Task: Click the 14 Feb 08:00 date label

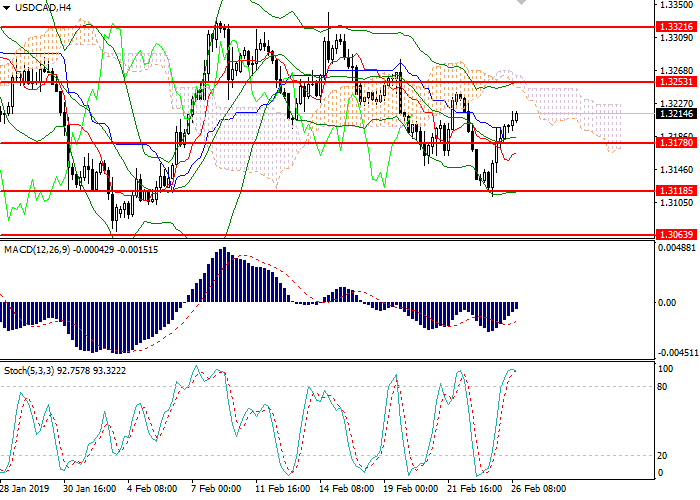Action: [347, 489]
